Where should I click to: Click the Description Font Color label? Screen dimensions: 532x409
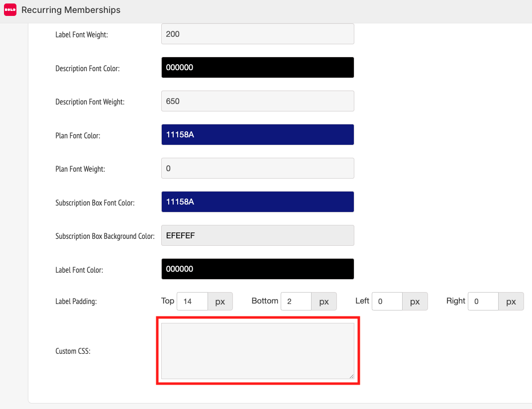(88, 68)
